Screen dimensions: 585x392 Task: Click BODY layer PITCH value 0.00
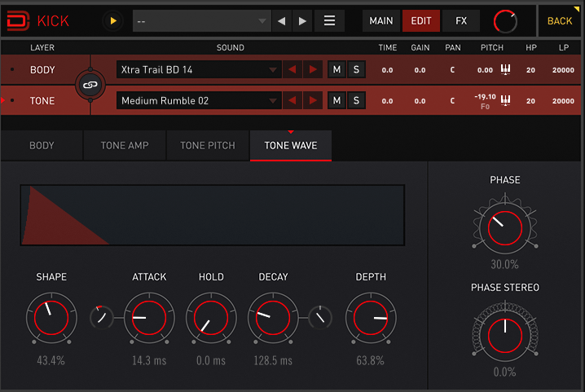point(485,70)
